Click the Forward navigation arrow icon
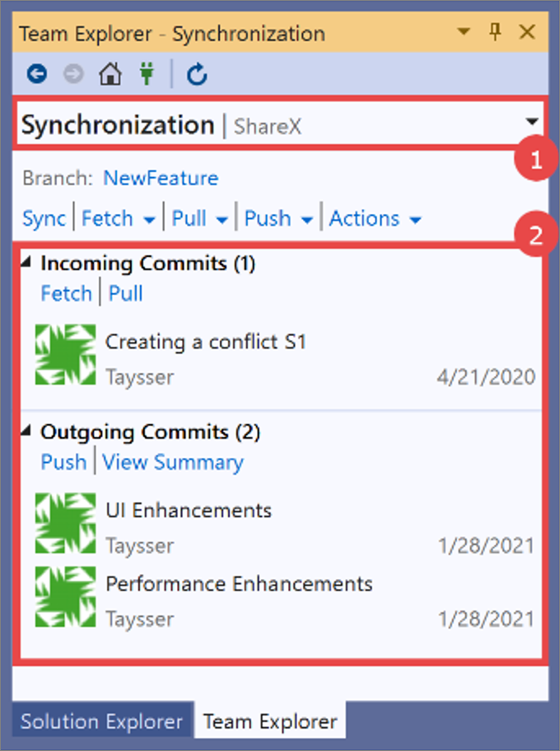The height and width of the screenshot is (751, 560). coord(74,75)
